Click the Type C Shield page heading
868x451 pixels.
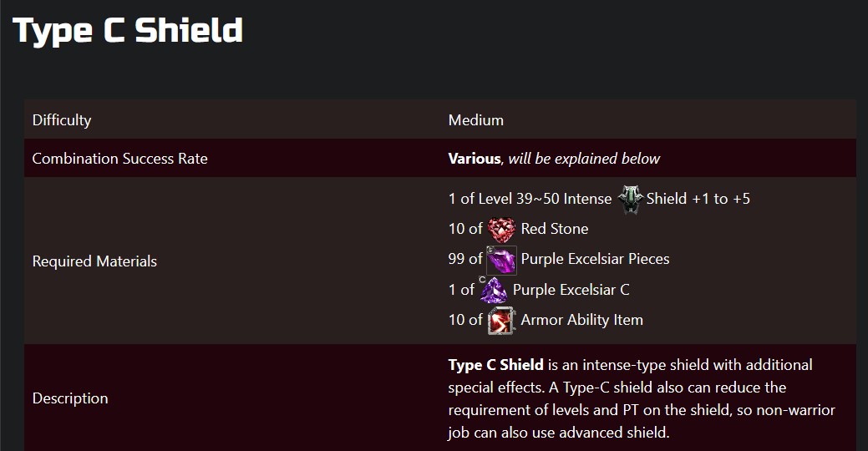click(x=129, y=31)
